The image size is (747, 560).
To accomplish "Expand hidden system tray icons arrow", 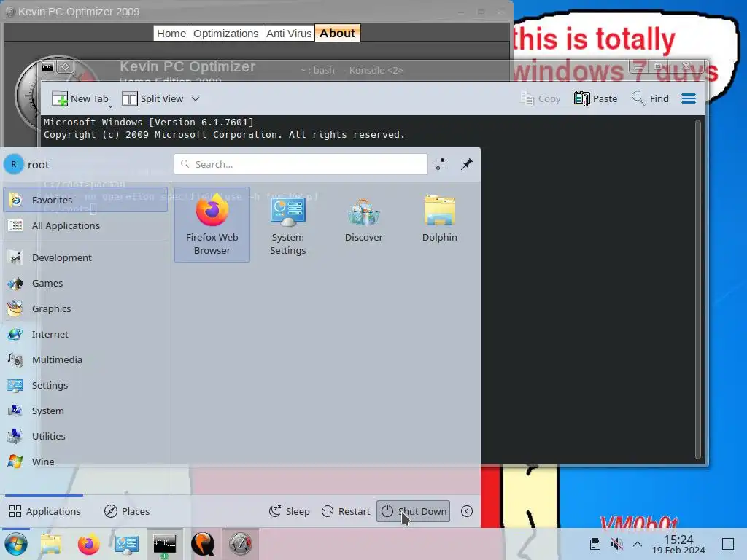I will [x=638, y=544].
